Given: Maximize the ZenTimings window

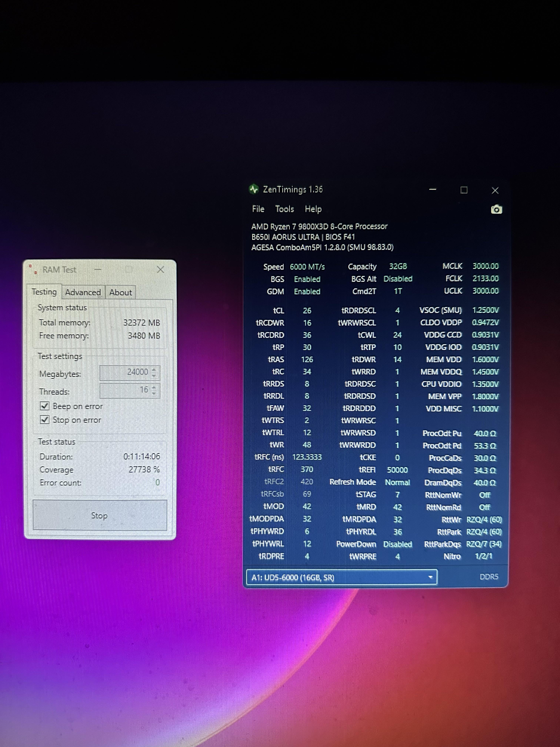Looking at the screenshot, I should [x=464, y=190].
